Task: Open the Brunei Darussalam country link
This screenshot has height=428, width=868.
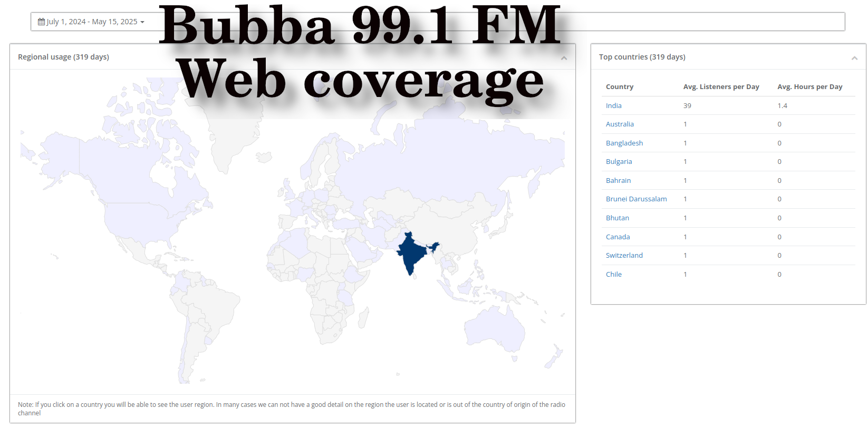Action: click(636, 199)
